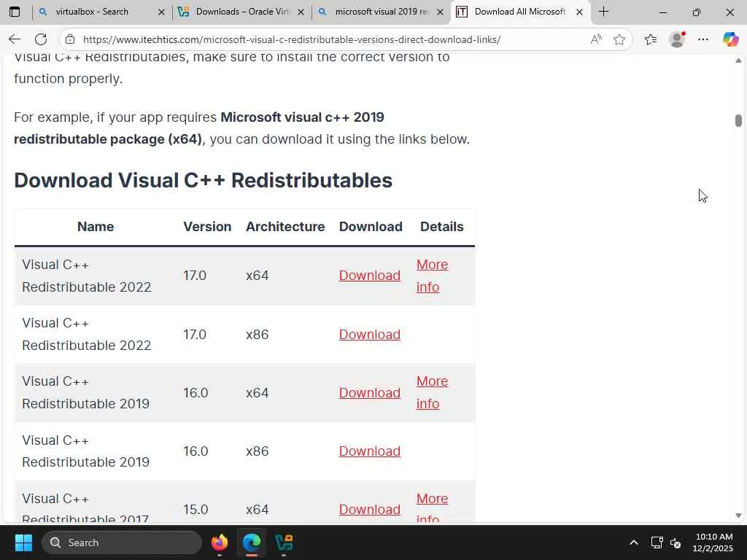The width and height of the screenshot is (747, 560).
Task: Click the scrollbar down arrow
Action: pyautogui.click(x=738, y=516)
